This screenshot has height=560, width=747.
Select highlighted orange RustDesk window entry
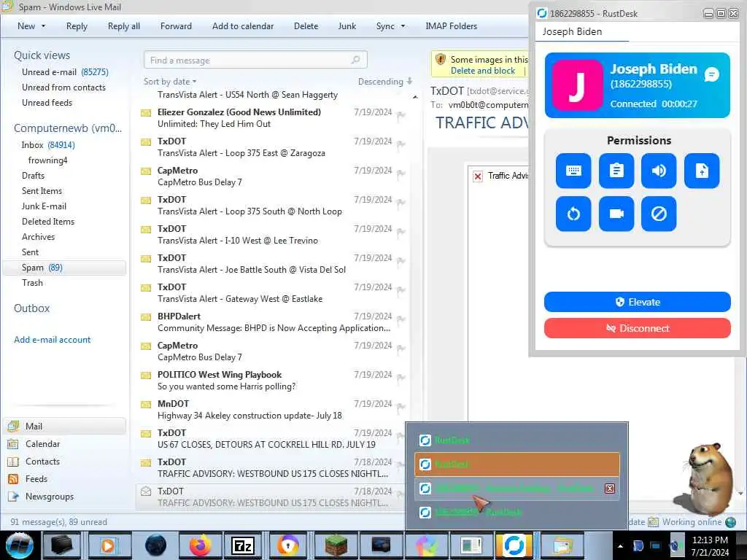pos(517,464)
